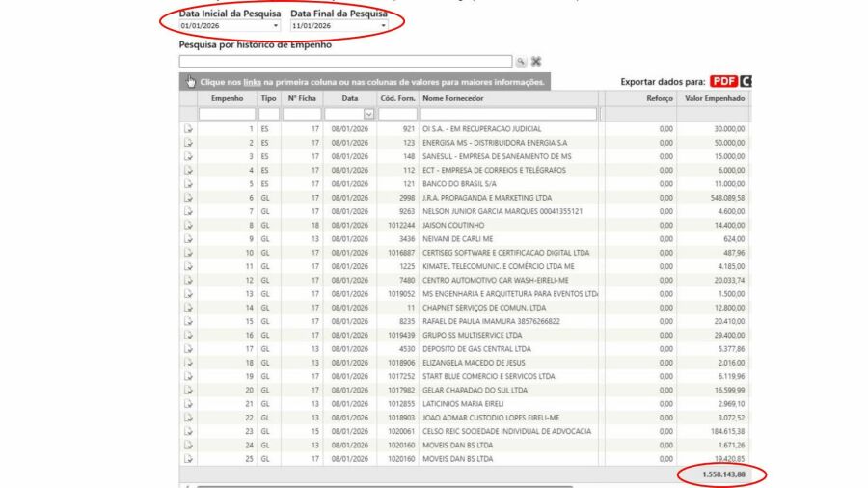Open document icon for ENERGISA MS row
868x488 pixels.
(188, 143)
